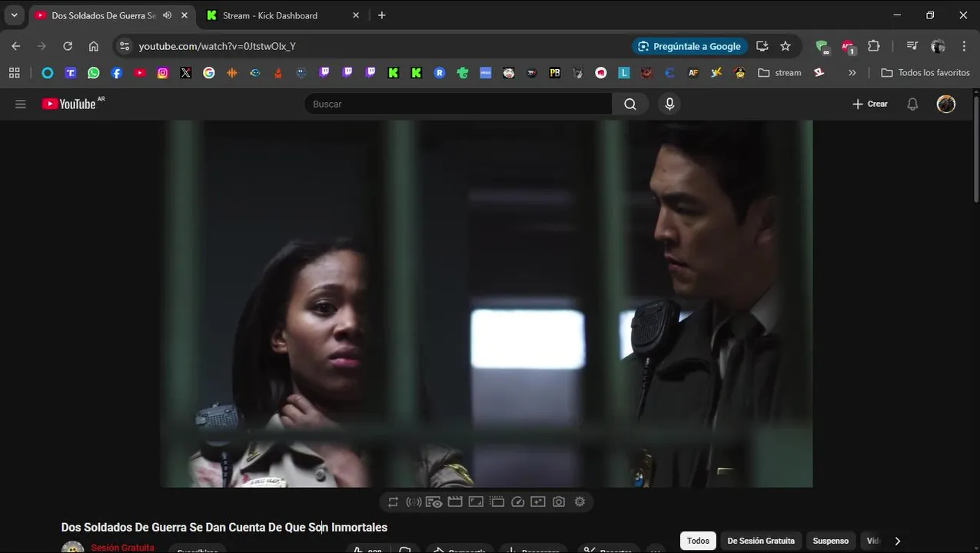Go to the browser home page
This screenshot has width=980, height=553.
pyautogui.click(x=94, y=46)
